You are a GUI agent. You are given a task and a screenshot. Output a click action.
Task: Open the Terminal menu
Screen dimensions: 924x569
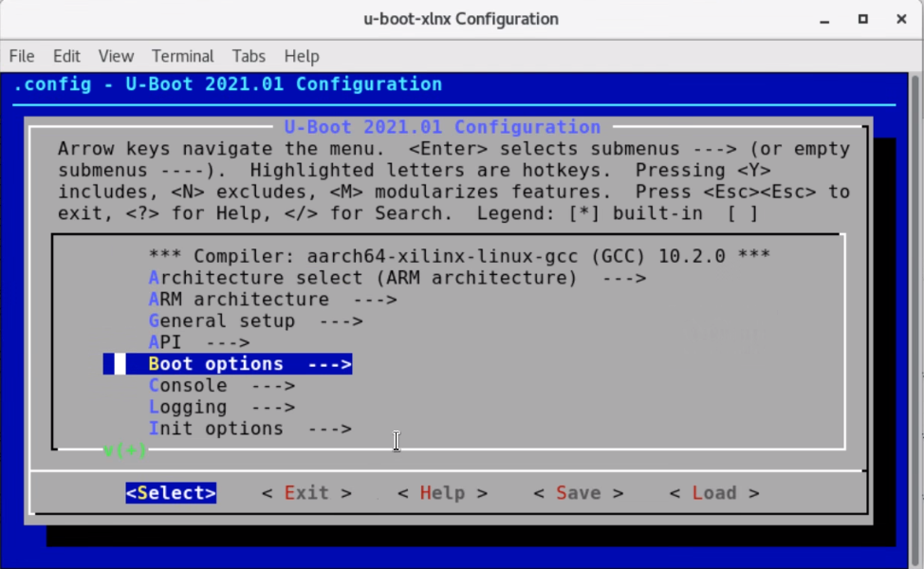pos(182,56)
